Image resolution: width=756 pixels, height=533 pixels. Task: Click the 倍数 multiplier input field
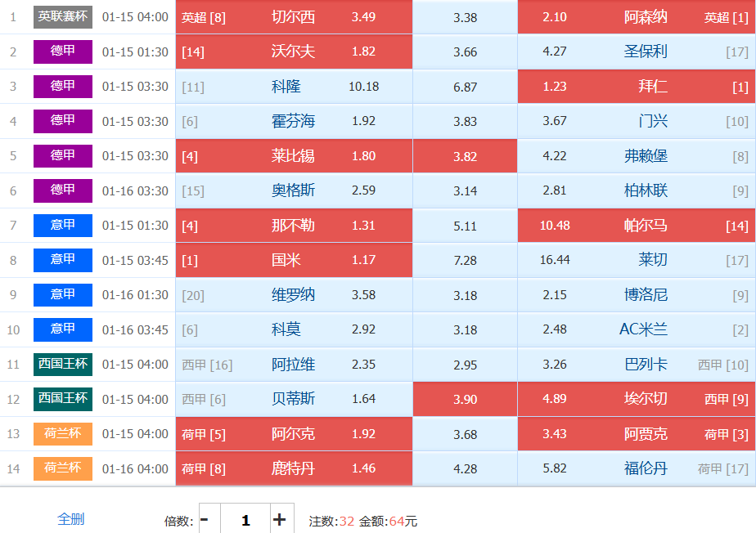click(245, 520)
